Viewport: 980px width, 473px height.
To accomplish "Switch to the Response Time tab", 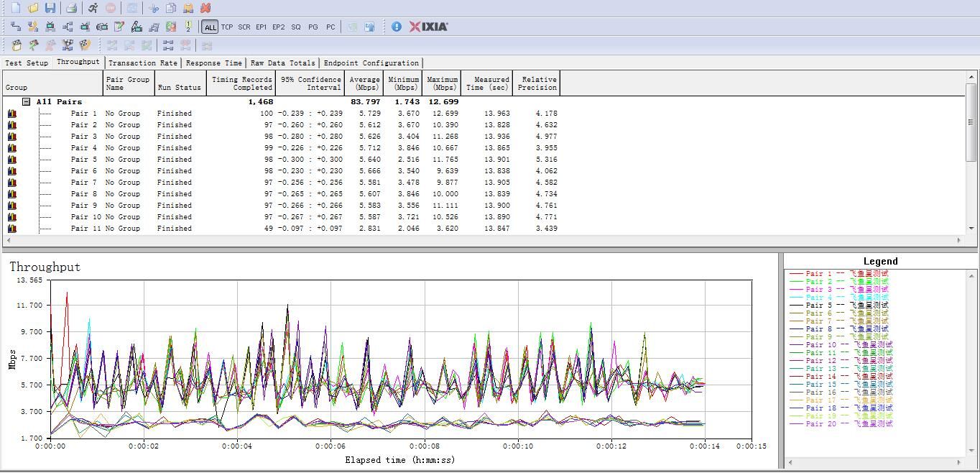I will [213, 63].
